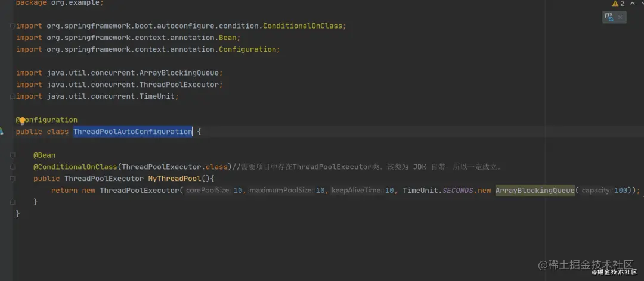This screenshot has width=644, height=281.
Task: Click the keepAliveTime parameter hint
Action: tap(357, 191)
